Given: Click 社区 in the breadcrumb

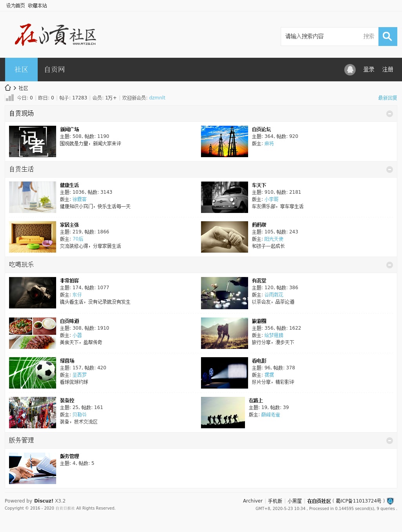Looking at the screenshot, I should [x=23, y=88].
